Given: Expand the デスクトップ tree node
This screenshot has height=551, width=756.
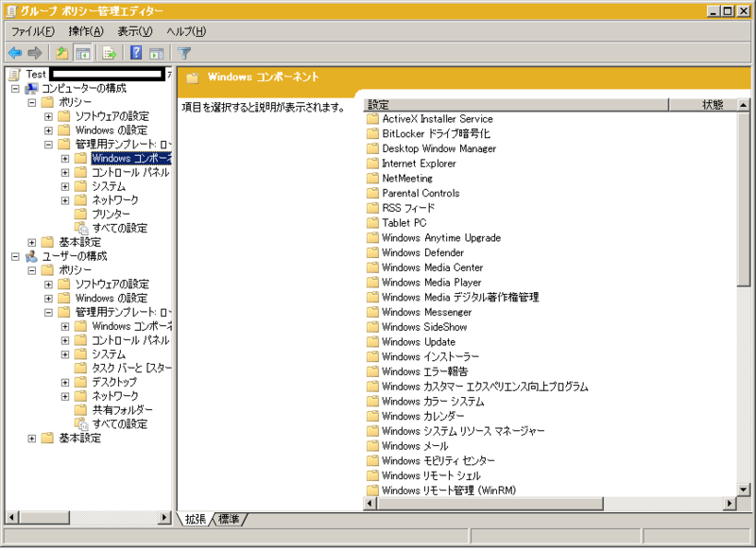Looking at the screenshot, I should pos(65,382).
